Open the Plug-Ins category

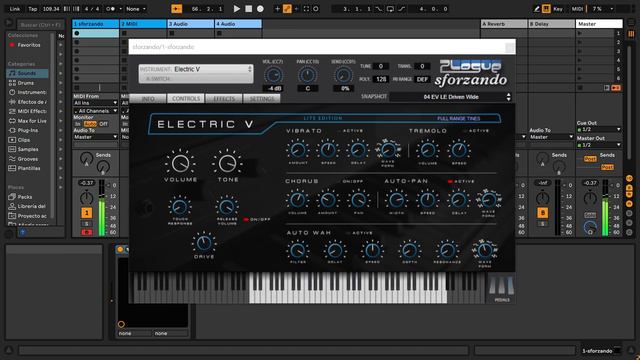(x=27, y=130)
